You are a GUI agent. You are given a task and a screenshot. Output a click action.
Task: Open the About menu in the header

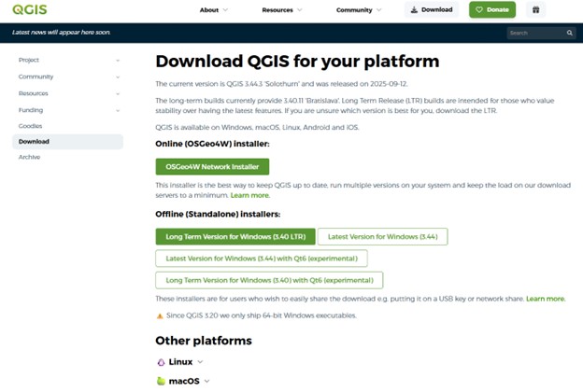coord(213,9)
